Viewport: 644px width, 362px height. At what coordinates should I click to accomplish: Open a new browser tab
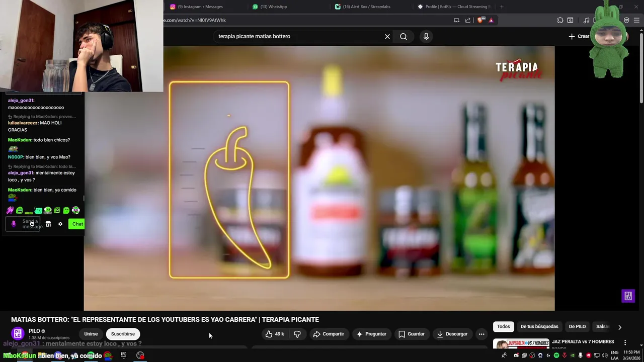(502, 7)
